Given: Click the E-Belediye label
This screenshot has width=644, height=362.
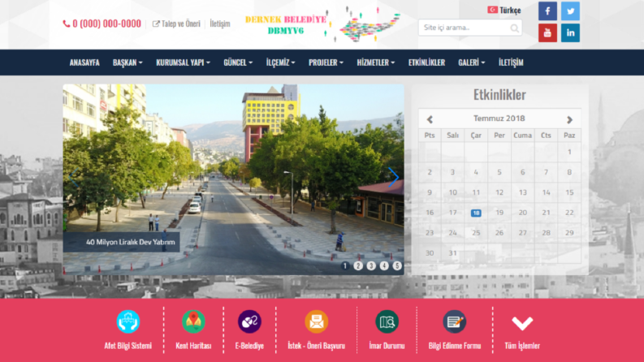Looking at the screenshot, I should [x=249, y=346].
